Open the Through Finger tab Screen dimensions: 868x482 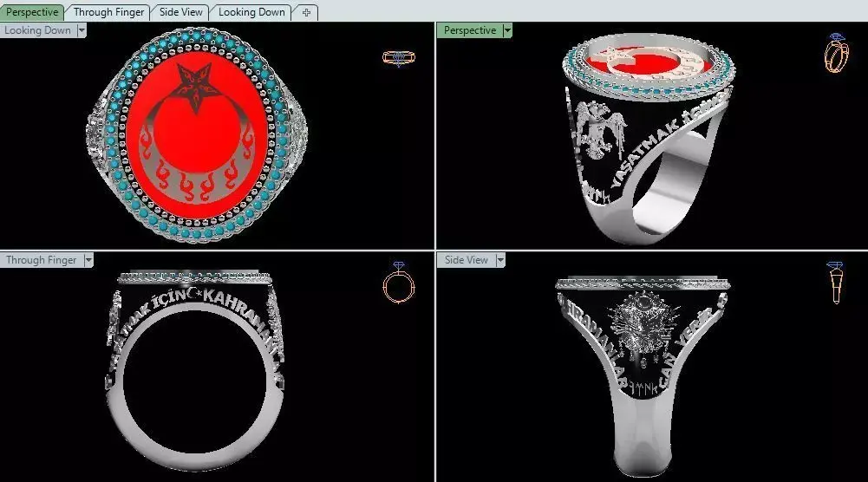pos(108,11)
